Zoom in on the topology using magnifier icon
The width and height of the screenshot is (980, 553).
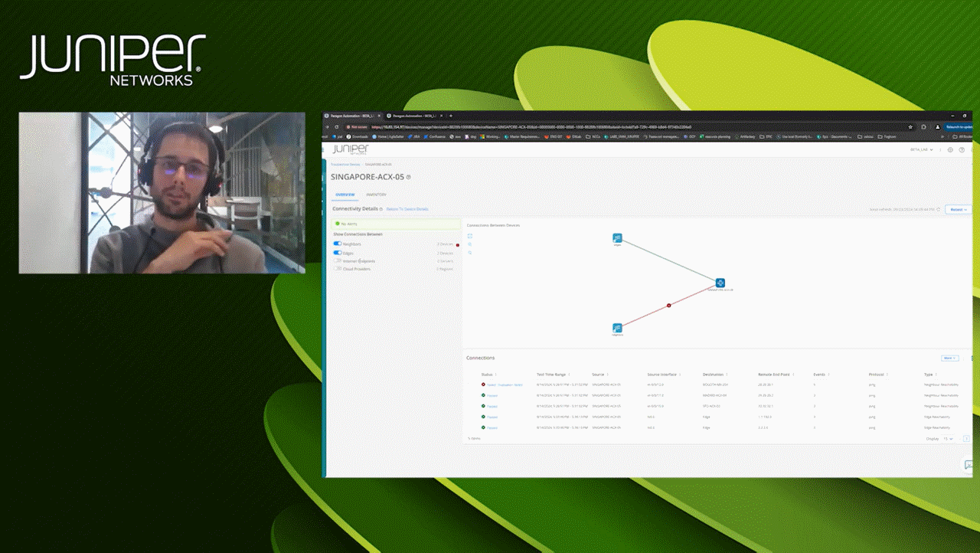click(x=469, y=244)
